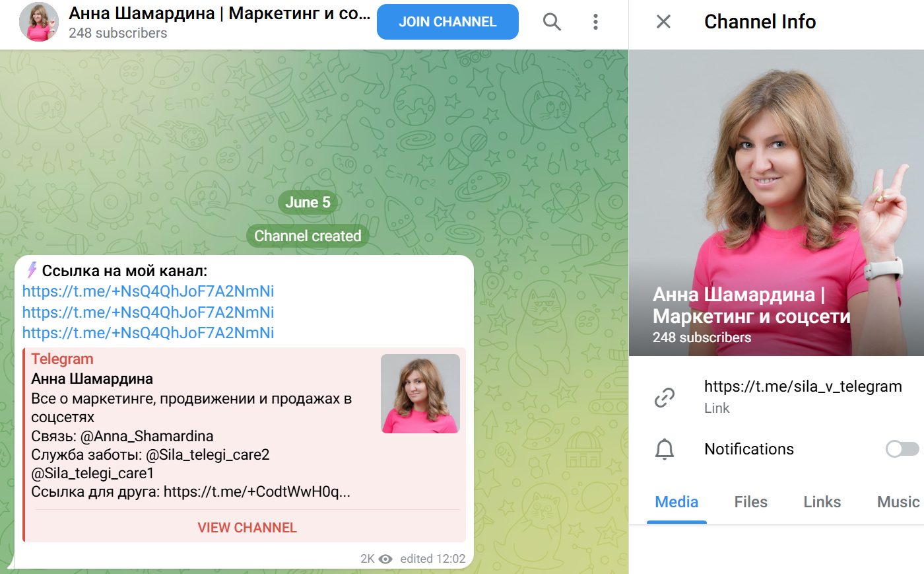This screenshot has height=574, width=924.
Task: Toggle the Notifications switch
Action: pos(902,449)
